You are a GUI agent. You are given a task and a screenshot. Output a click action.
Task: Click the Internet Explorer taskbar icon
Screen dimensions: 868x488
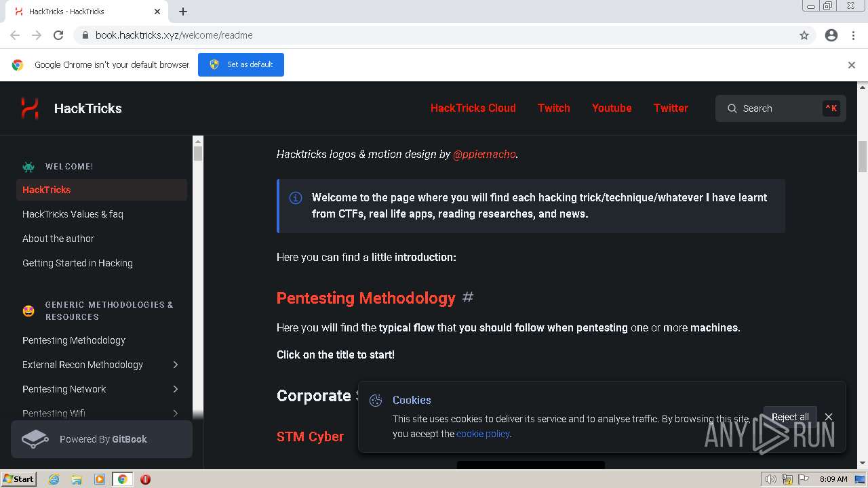coord(54,479)
